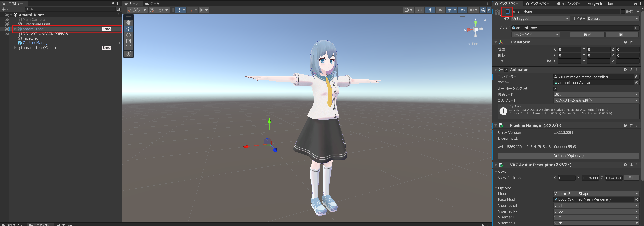Open the amami-tone* scene options menu

tap(118, 15)
